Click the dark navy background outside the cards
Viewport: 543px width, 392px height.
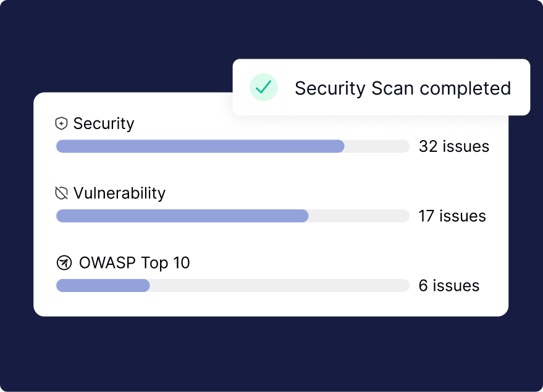[x=272, y=355]
